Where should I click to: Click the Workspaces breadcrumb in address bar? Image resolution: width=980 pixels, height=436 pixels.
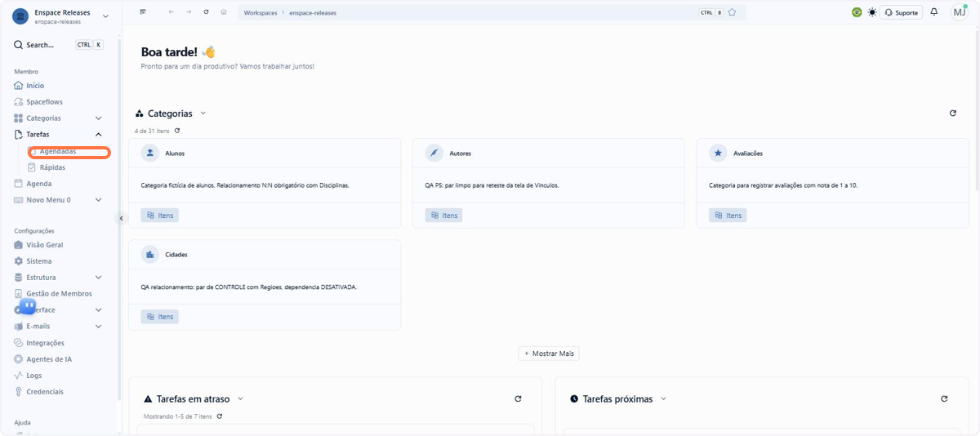[261, 13]
